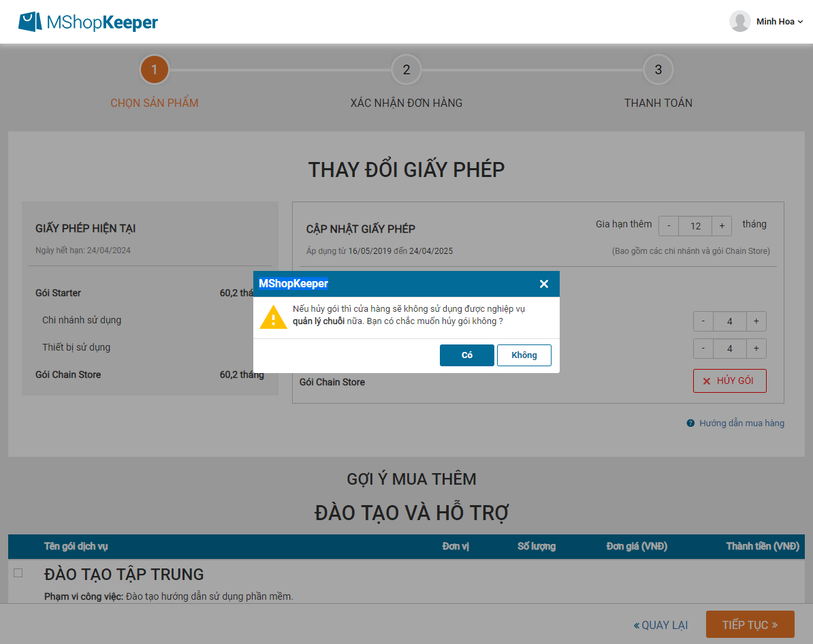Click the help question-mark icon
Screen dimensions: 813x644
tap(690, 423)
